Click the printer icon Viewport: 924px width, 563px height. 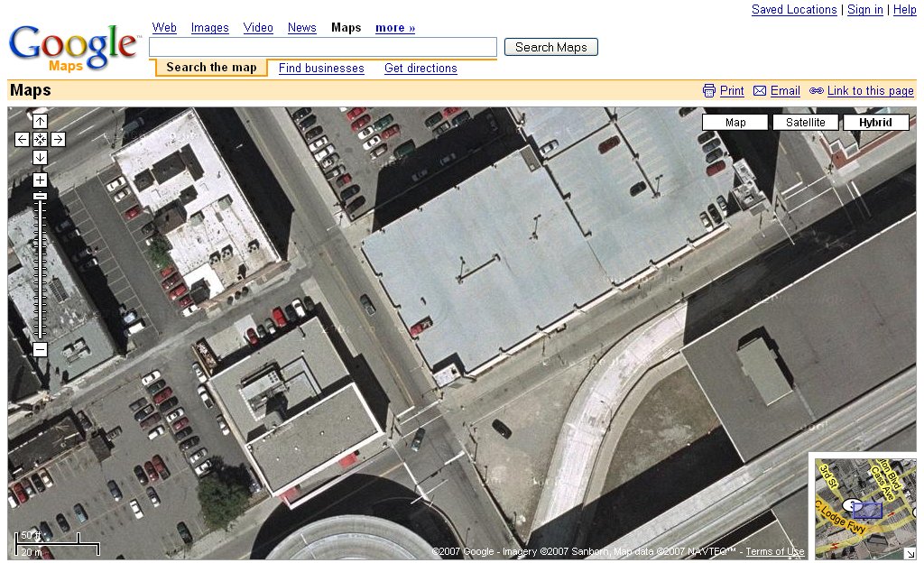pos(709,91)
